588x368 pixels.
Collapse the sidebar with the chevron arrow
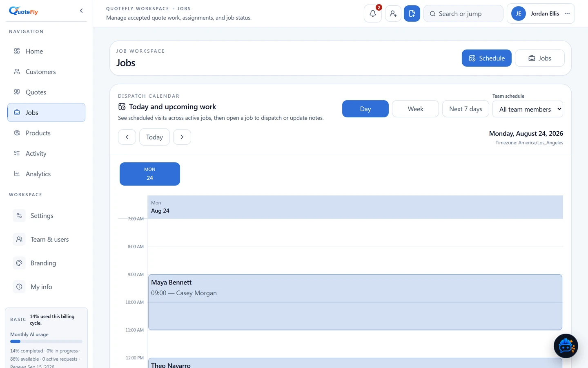(81, 11)
